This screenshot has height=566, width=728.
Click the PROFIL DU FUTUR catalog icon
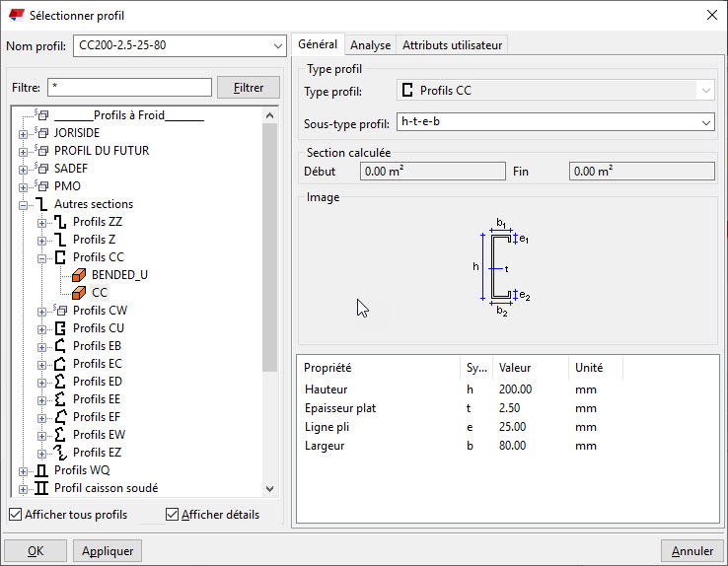pyautogui.click(x=41, y=150)
